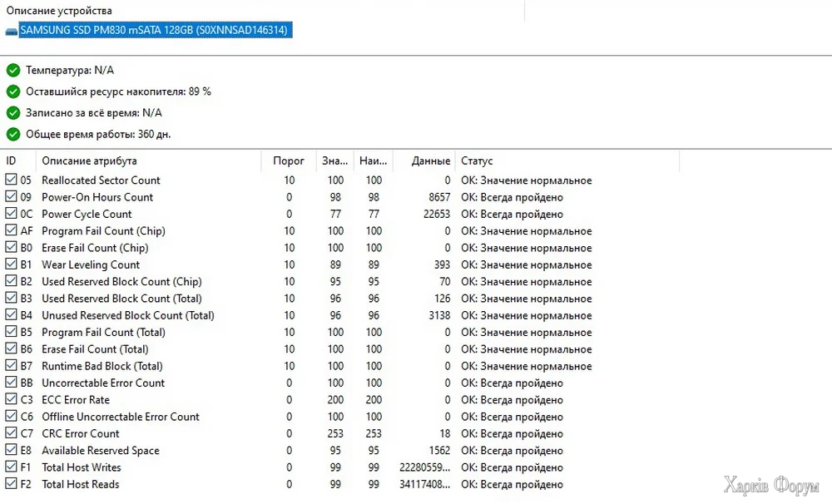Click the drive icon beside SAMSUNG SSD PM830

coord(12,32)
